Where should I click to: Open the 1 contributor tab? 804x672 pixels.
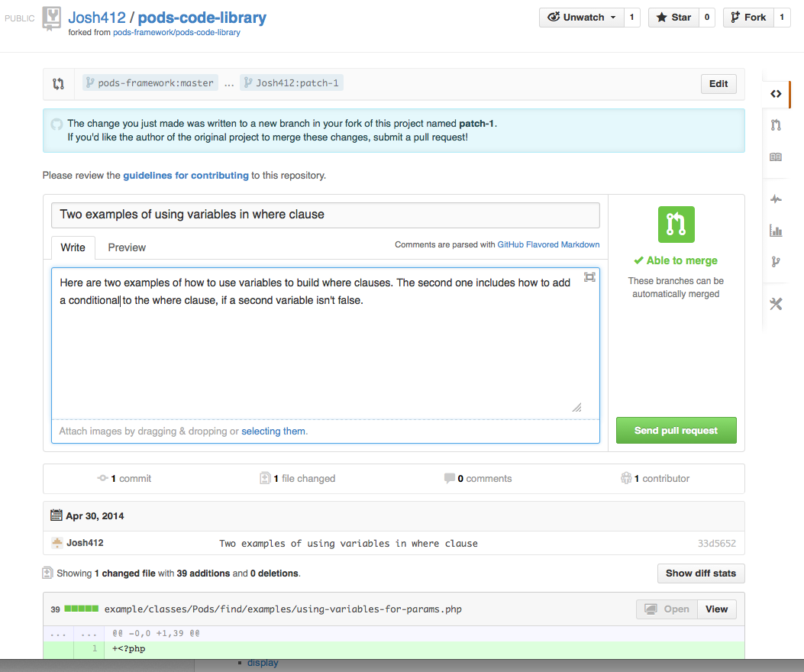pos(655,478)
